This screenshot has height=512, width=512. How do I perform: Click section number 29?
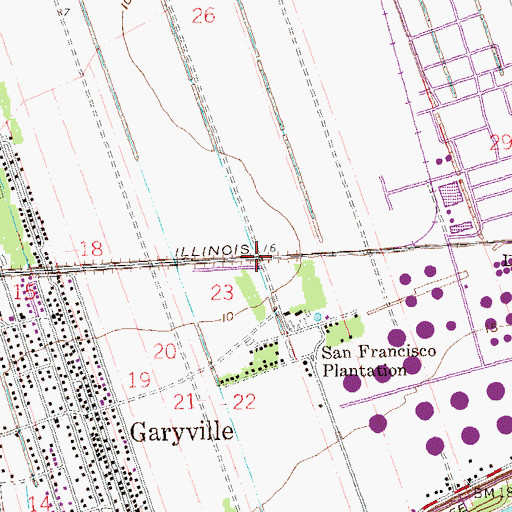pyautogui.click(x=501, y=142)
